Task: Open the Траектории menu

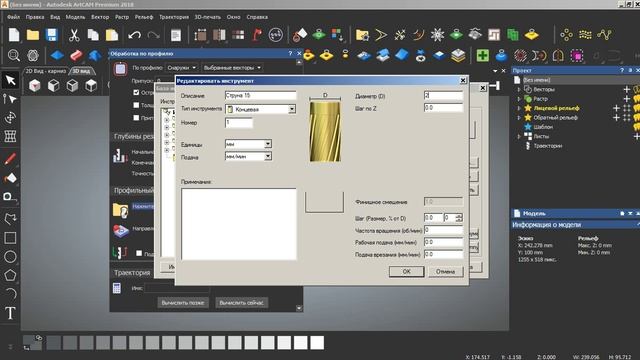Action: click(174, 17)
